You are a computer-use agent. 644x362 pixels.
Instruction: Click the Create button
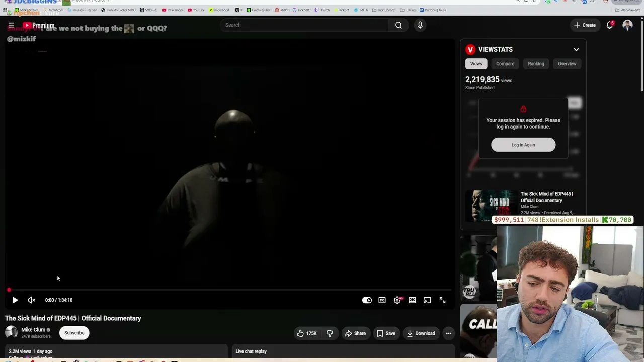click(x=585, y=25)
